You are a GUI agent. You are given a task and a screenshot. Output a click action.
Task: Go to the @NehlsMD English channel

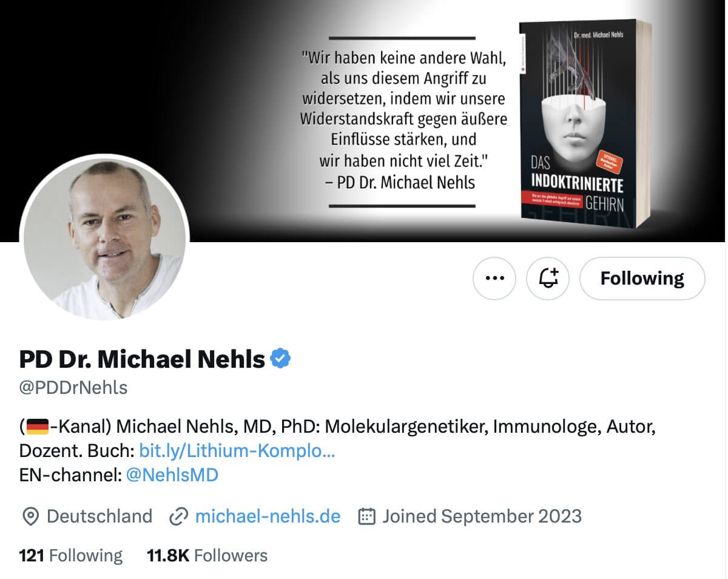click(172, 475)
